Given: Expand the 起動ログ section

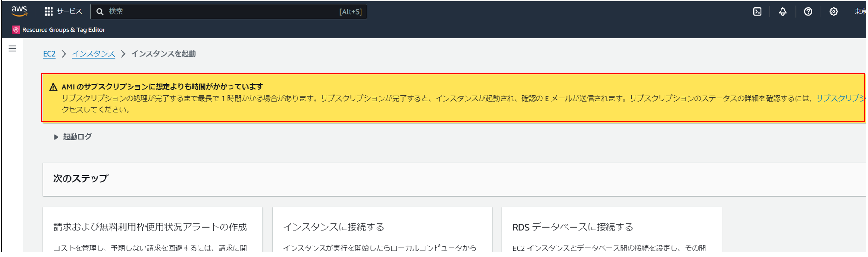Looking at the screenshot, I should click(73, 137).
